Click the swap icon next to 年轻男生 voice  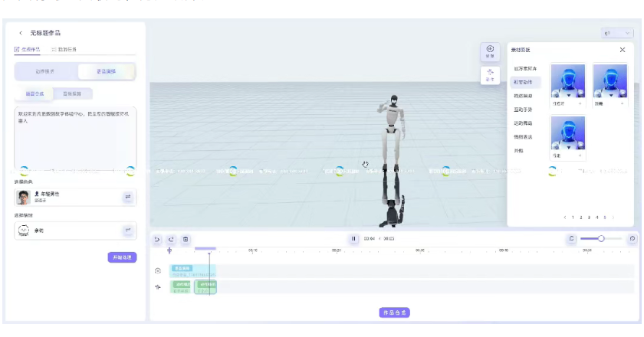point(127,197)
